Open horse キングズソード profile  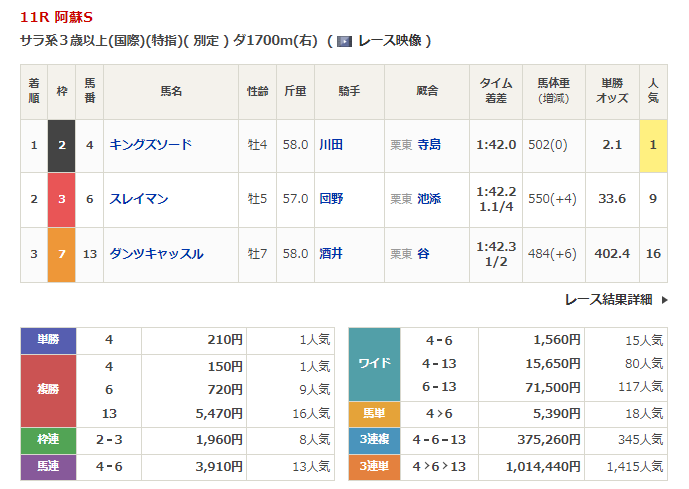pyautogui.click(x=150, y=145)
